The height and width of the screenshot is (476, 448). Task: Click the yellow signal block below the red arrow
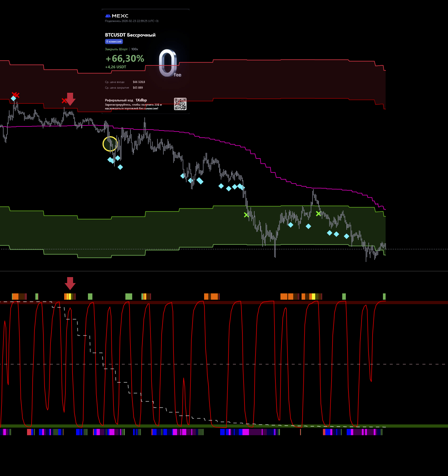tap(69, 296)
